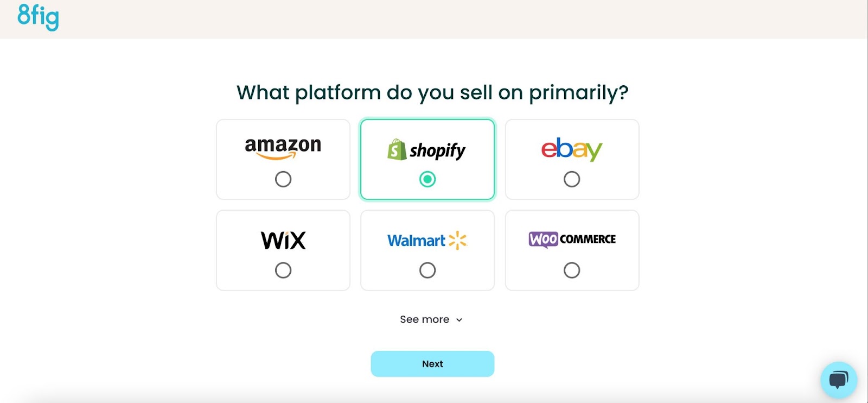Click the eBay logo
This screenshot has width=868, height=403.
click(572, 149)
